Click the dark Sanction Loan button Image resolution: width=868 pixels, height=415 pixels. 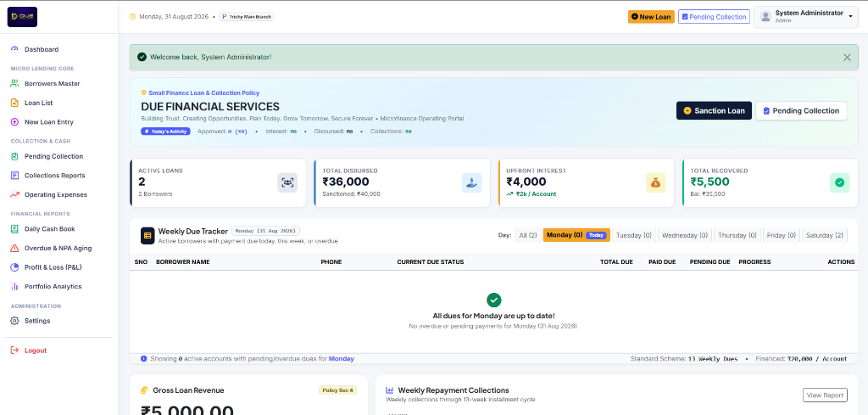coord(714,111)
